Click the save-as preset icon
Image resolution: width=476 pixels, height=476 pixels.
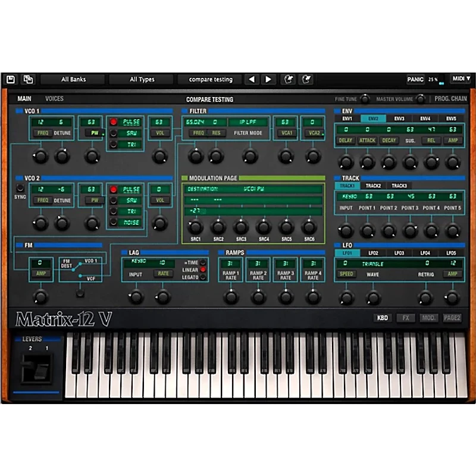click(28, 79)
